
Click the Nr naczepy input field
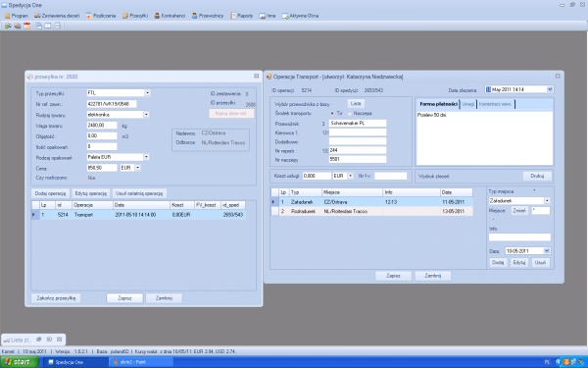click(x=358, y=159)
